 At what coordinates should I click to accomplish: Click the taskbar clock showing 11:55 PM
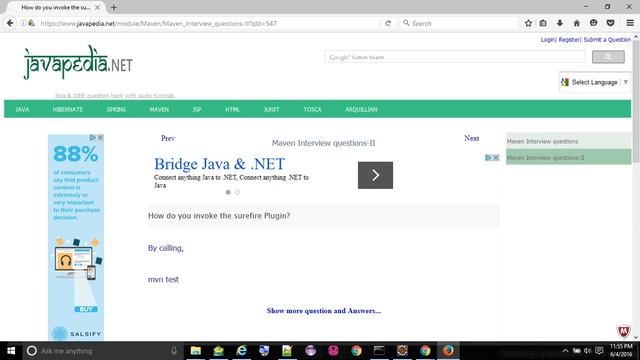[621, 350]
